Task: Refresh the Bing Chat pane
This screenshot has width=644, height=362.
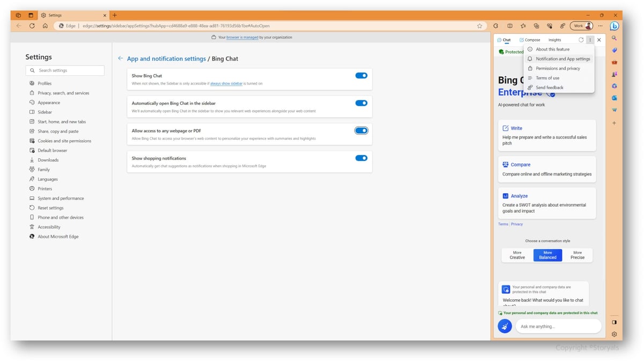Action: 581,40
